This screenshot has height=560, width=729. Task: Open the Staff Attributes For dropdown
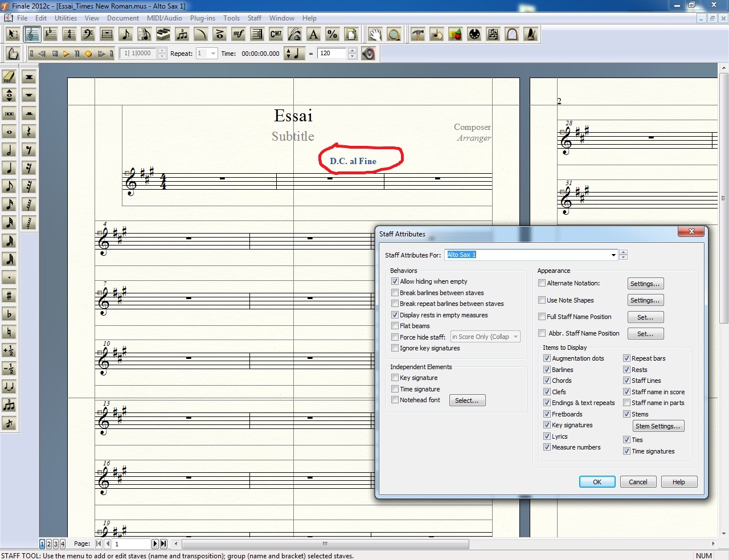click(x=613, y=255)
